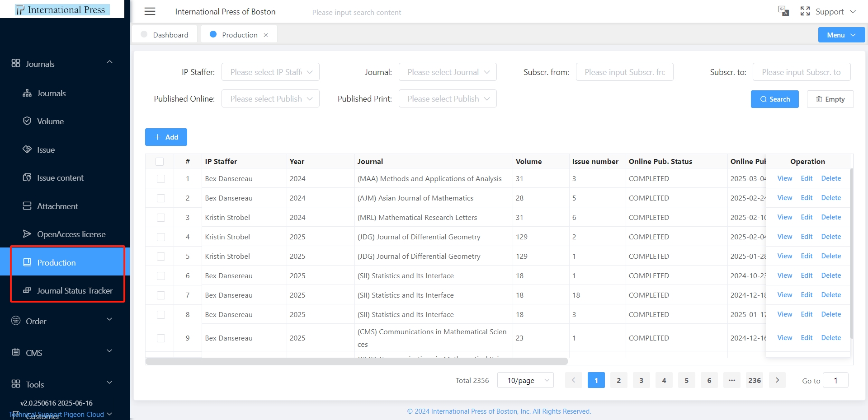Click the International Press logo

62,9
